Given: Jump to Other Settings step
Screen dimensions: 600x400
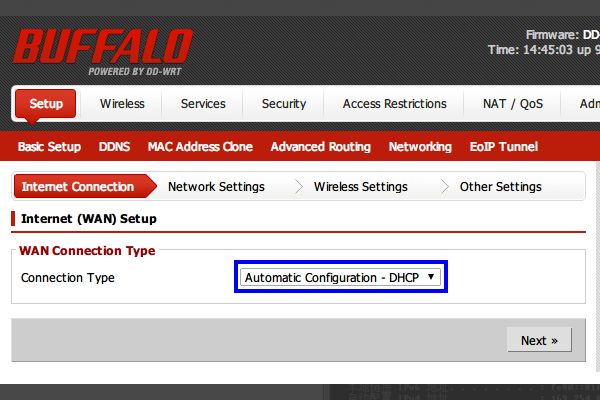Looking at the screenshot, I should click(x=500, y=187).
